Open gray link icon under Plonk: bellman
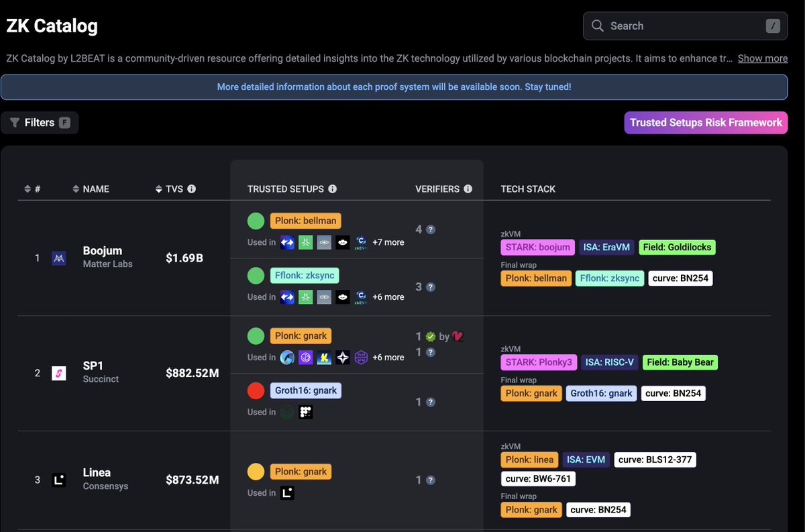 coord(324,242)
